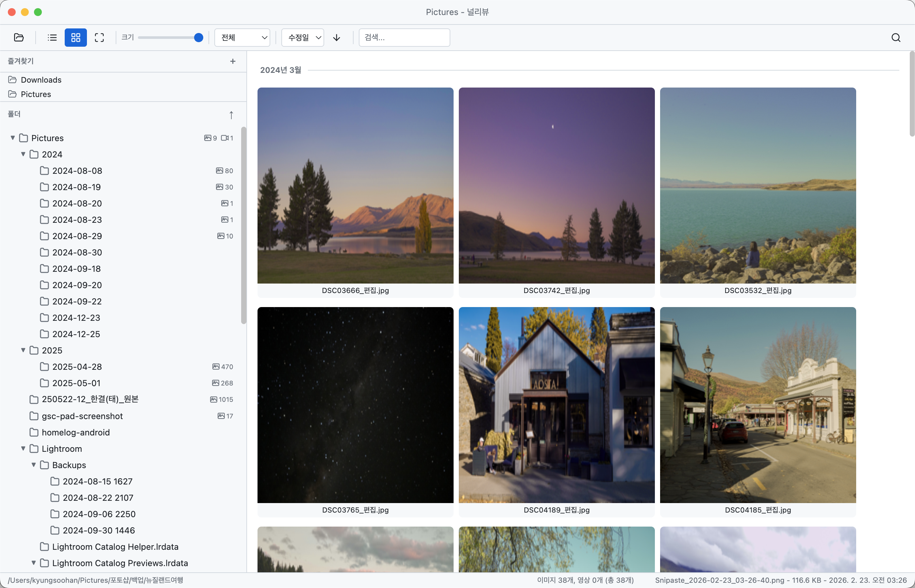Click the open folder icon in toolbar
The height and width of the screenshot is (588, 915).
[19, 38]
